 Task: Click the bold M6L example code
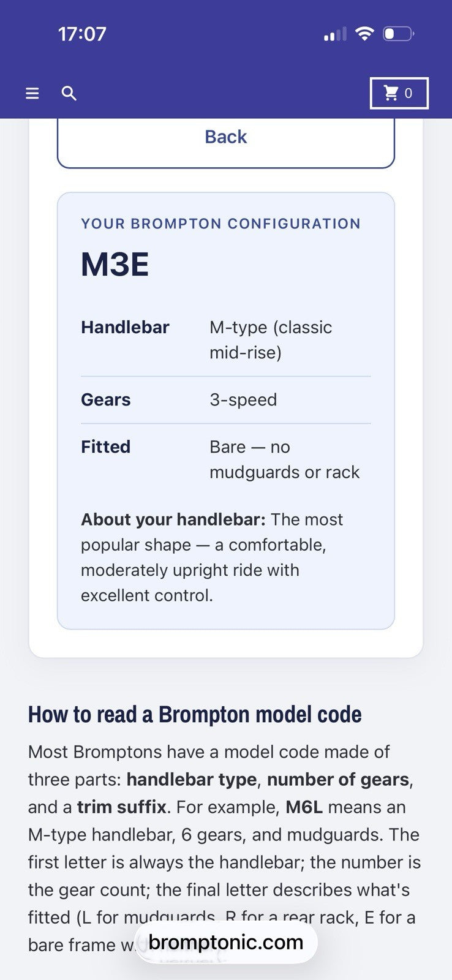tap(304, 807)
